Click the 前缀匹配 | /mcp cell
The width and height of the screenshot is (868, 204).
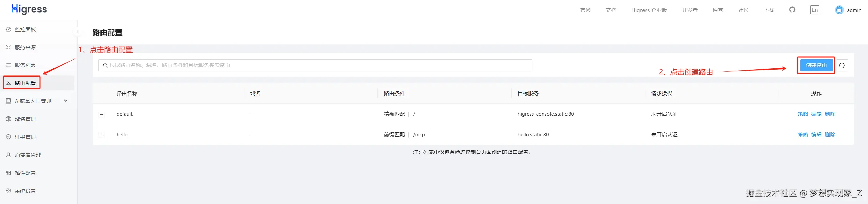click(x=404, y=135)
